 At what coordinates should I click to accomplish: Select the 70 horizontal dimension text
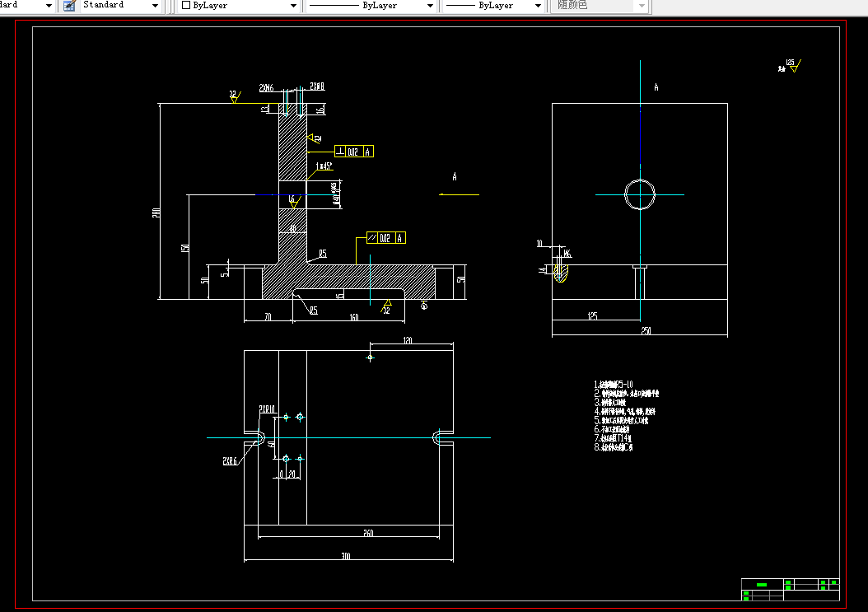(x=268, y=317)
